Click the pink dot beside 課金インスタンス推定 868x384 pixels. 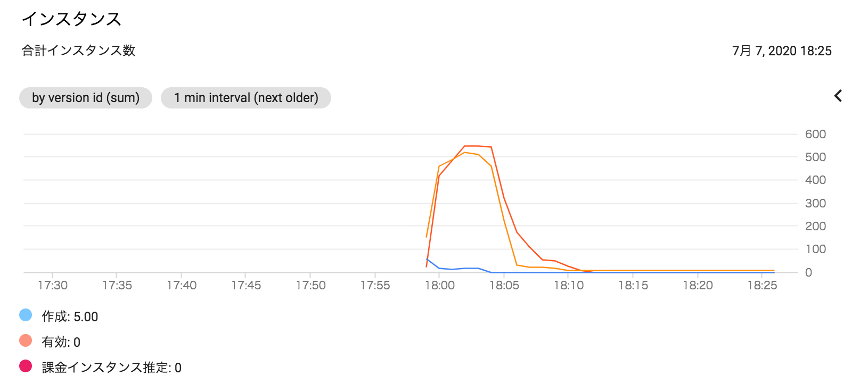[26, 366]
